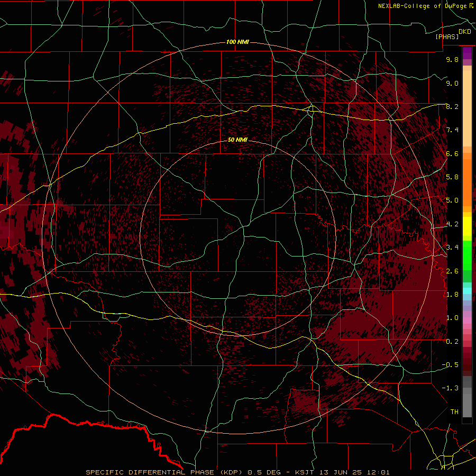Click the 1.0 legend value
Viewport: 476px width, 476px height.
[x=452, y=318]
